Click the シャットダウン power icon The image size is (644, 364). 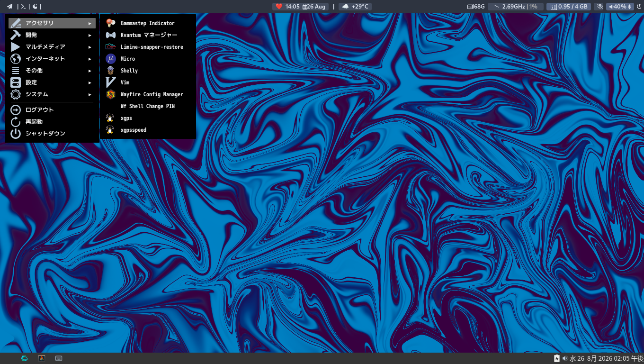click(16, 134)
